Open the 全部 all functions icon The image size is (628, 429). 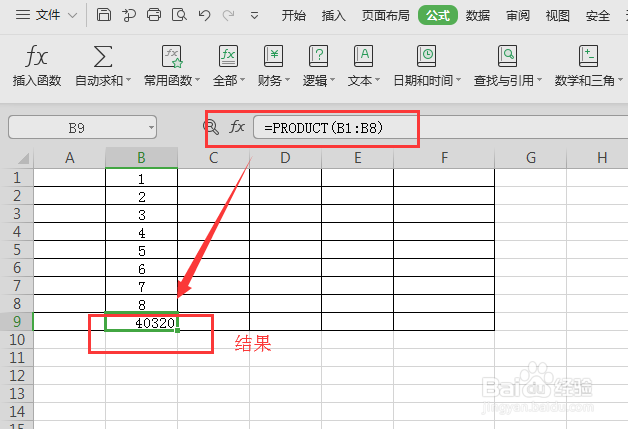click(228, 56)
